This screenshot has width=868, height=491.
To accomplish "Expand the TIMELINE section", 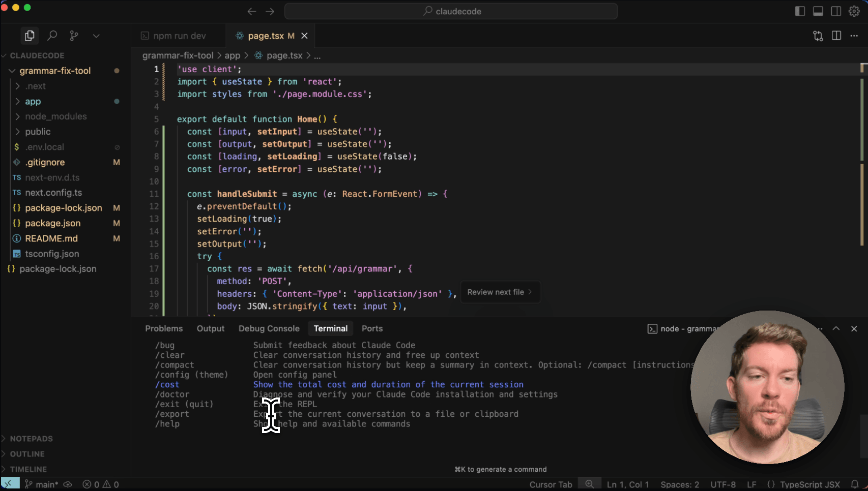I will point(65,469).
